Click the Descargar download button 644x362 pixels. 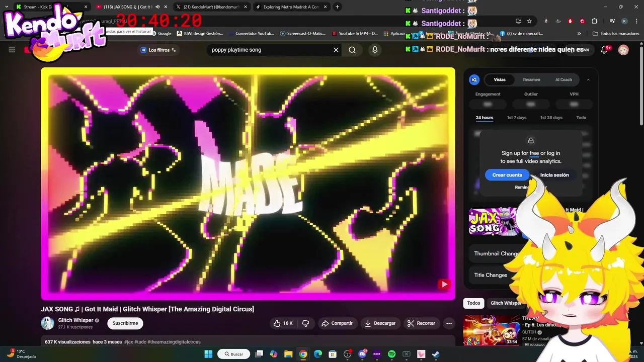(x=380, y=323)
